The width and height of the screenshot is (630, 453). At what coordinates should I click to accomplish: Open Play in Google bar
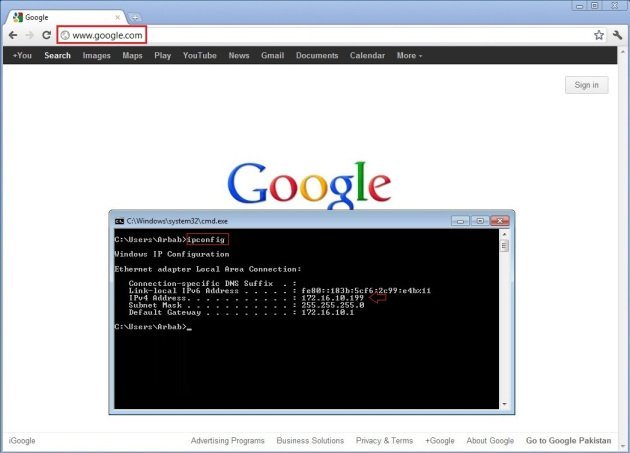[x=162, y=55]
